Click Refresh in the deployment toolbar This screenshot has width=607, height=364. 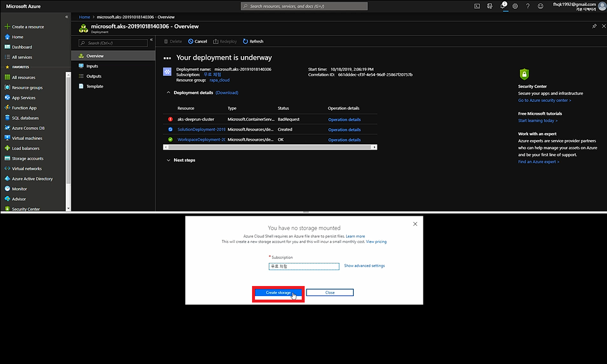(x=253, y=41)
